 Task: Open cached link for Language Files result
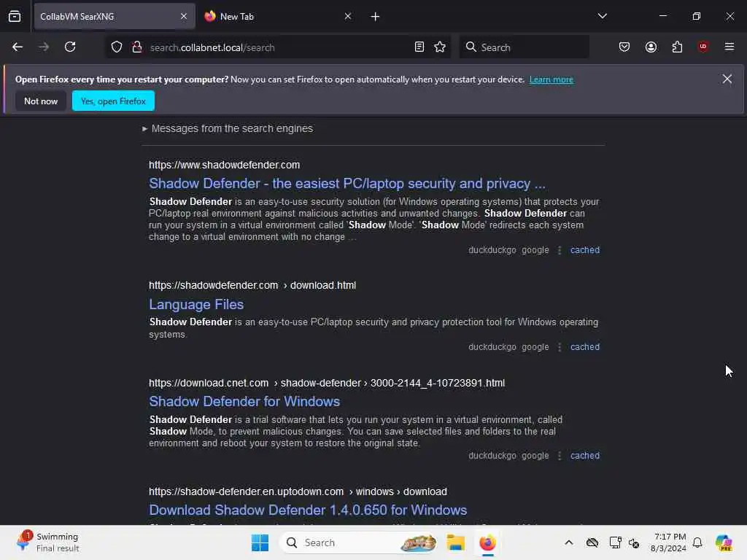pyautogui.click(x=585, y=347)
